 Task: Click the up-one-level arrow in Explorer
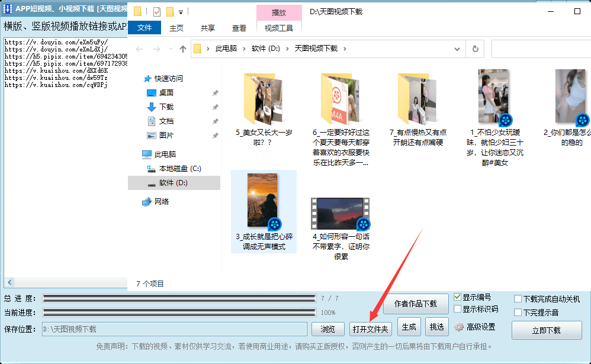click(182, 49)
